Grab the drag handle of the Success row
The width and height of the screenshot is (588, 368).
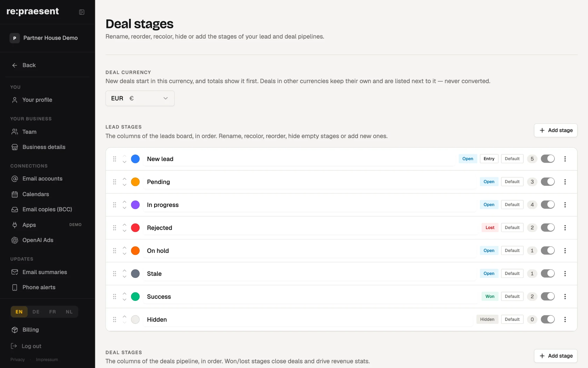[115, 297]
